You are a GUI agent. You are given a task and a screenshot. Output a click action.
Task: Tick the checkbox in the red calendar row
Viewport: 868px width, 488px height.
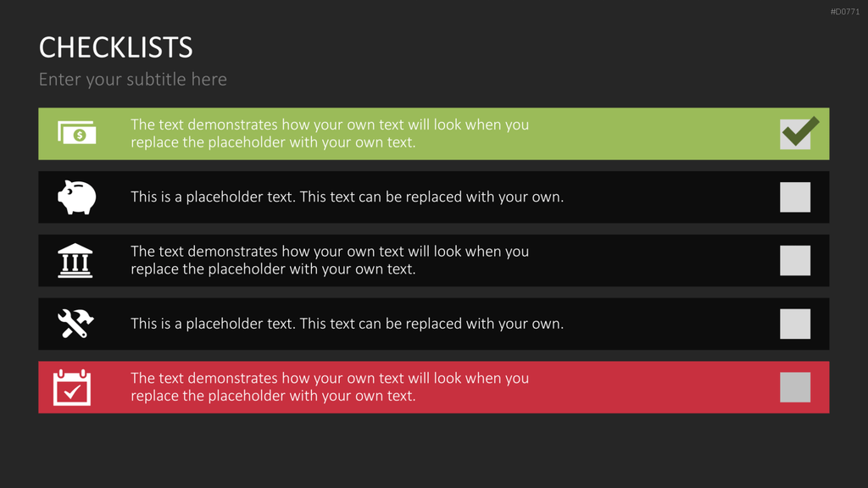[795, 387]
